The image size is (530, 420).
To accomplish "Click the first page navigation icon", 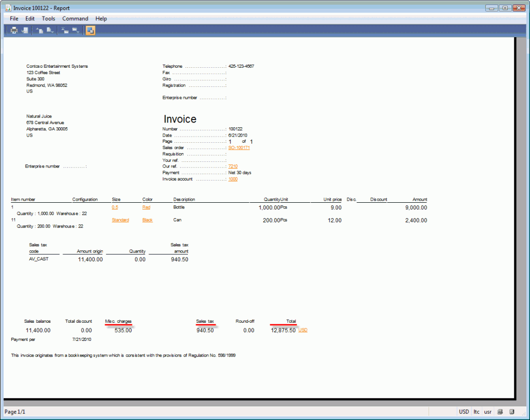I will [x=40, y=30].
